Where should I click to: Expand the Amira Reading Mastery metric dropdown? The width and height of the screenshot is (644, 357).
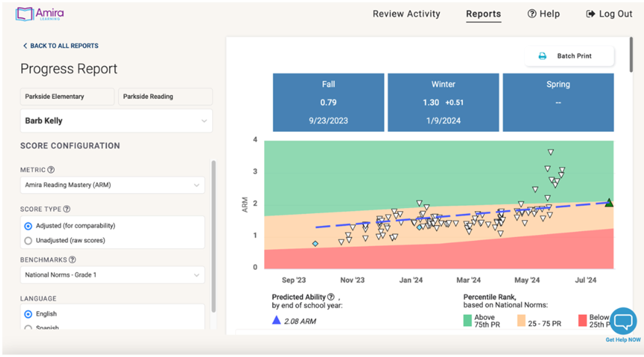click(112, 185)
